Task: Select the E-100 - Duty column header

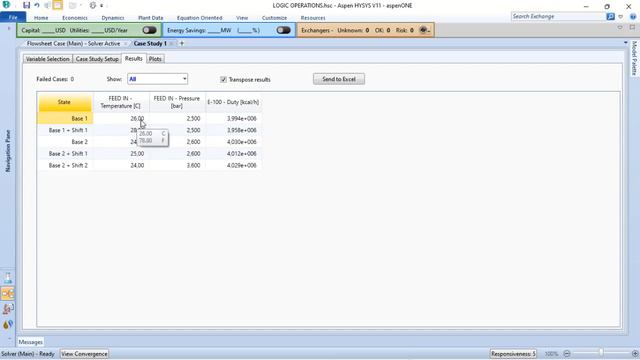Action: [233, 102]
